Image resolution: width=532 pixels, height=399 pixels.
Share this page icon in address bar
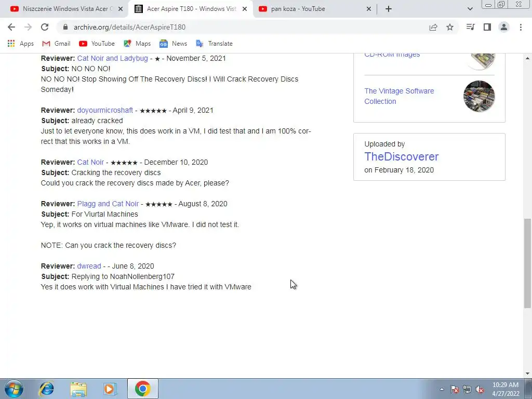[433, 27]
